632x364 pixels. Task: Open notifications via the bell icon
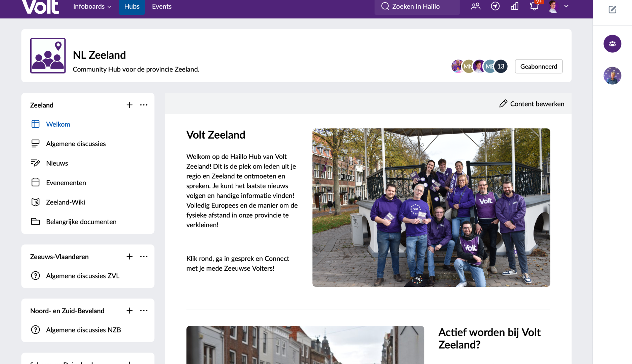[534, 6]
